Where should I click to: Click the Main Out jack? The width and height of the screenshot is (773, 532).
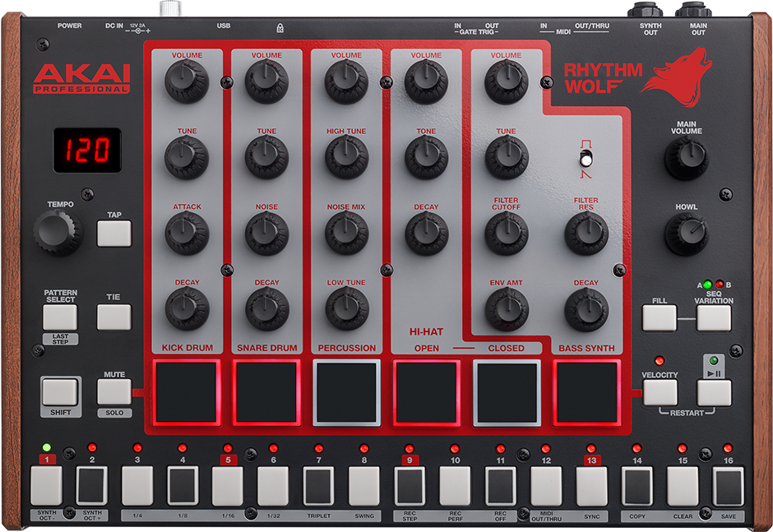pos(693,10)
